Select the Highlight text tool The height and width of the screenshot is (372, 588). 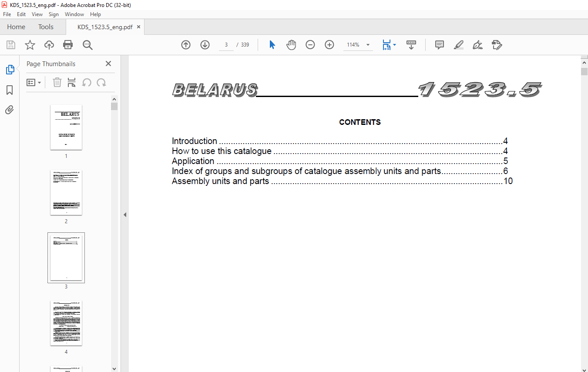click(x=459, y=45)
